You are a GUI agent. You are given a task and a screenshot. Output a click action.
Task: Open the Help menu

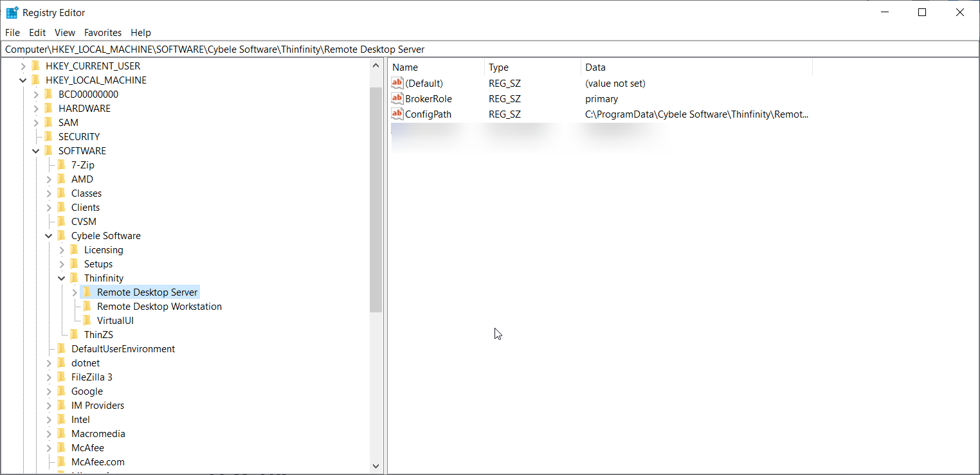click(141, 32)
